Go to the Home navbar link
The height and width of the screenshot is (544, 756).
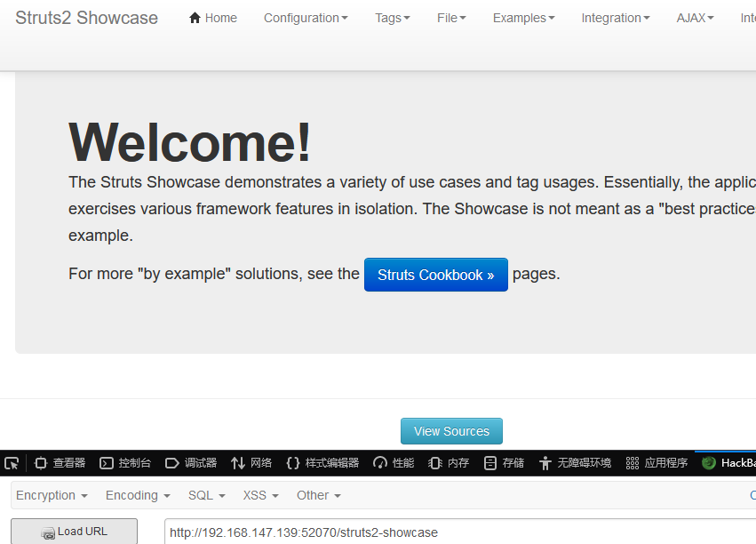tap(213, 18)
